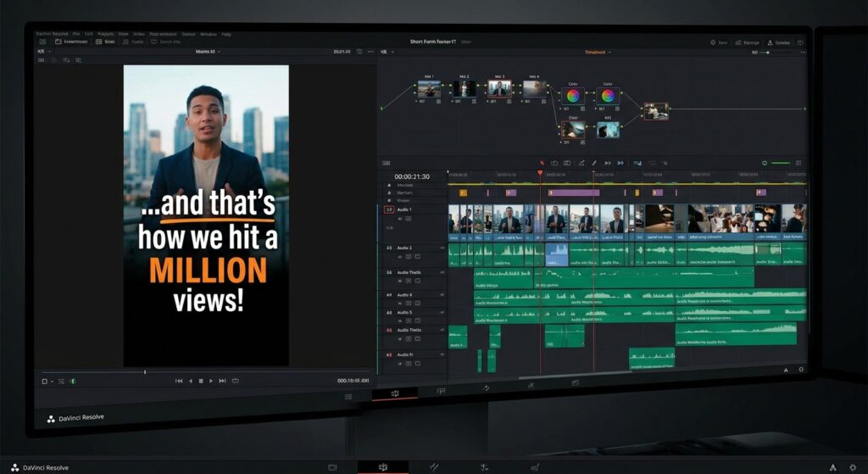
Task: Open the orange timeline name dropdown above nodes
Action: [x=598, y=52]
